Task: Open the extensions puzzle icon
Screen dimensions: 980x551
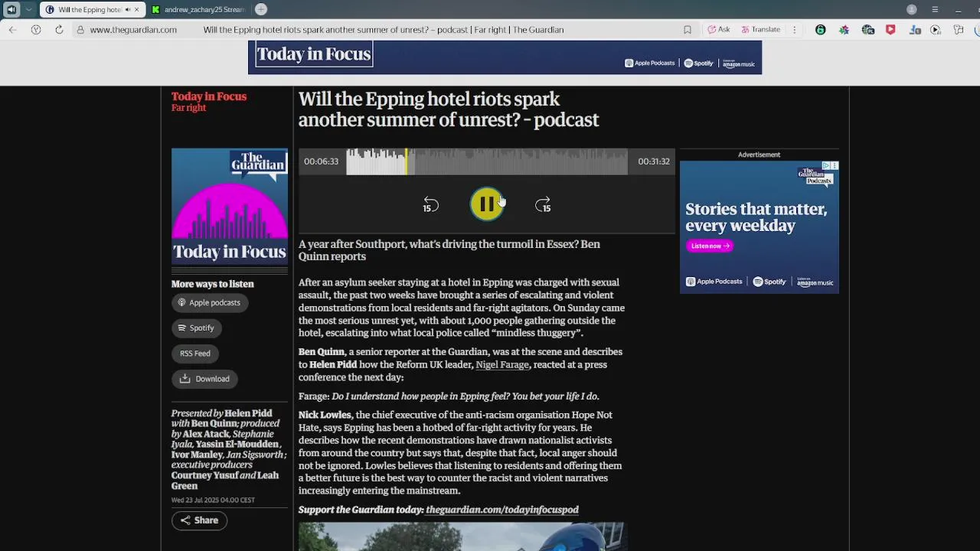Action: point(959,30)
